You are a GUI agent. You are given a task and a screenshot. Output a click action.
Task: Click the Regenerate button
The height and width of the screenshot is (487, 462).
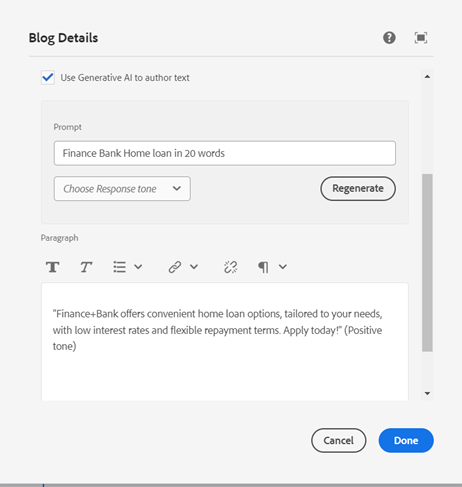358,189
